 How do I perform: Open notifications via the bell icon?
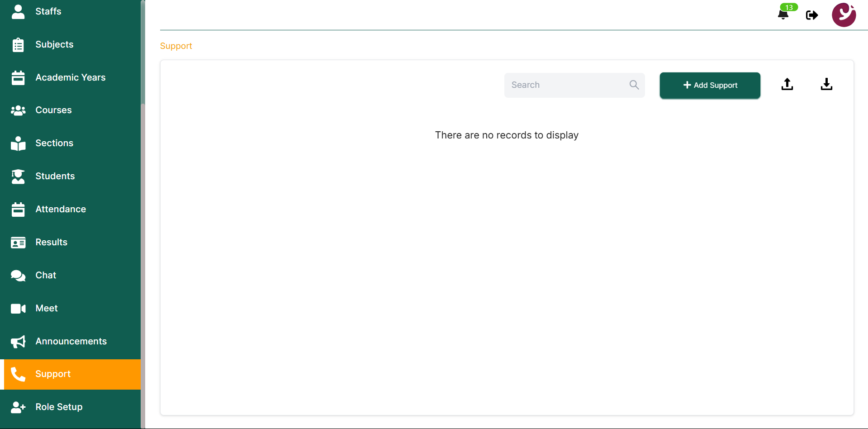click(784, 14)
